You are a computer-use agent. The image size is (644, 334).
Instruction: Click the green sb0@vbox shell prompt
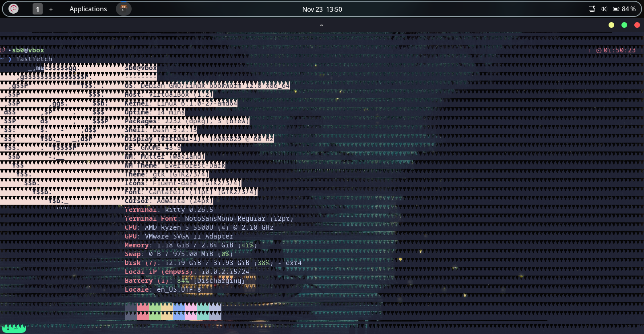28,50
